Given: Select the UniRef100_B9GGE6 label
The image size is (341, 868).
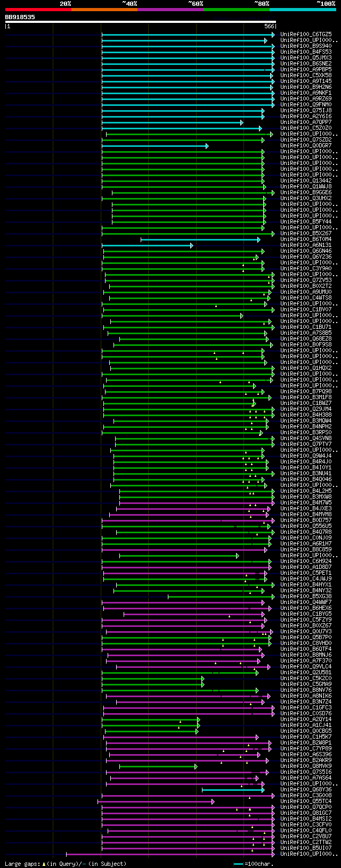Looking at the screenshot, I should pos(306,192).
